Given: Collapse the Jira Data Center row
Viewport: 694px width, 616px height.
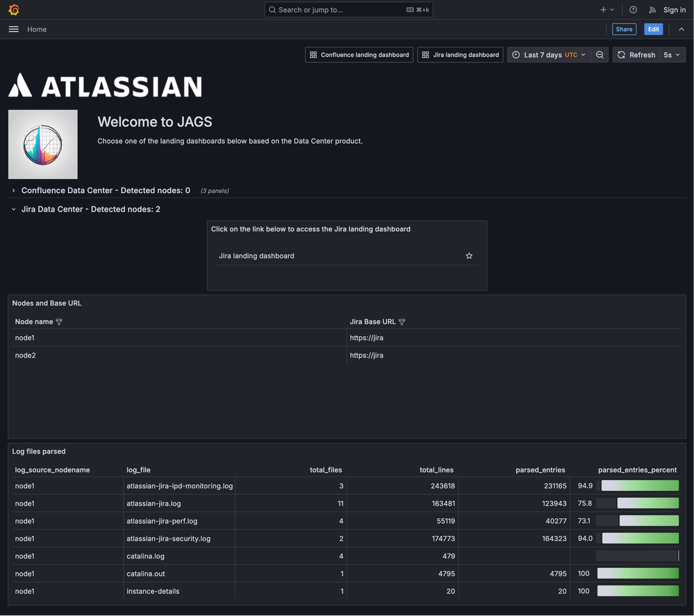Looking at the screenshot, I should (14, 209).
